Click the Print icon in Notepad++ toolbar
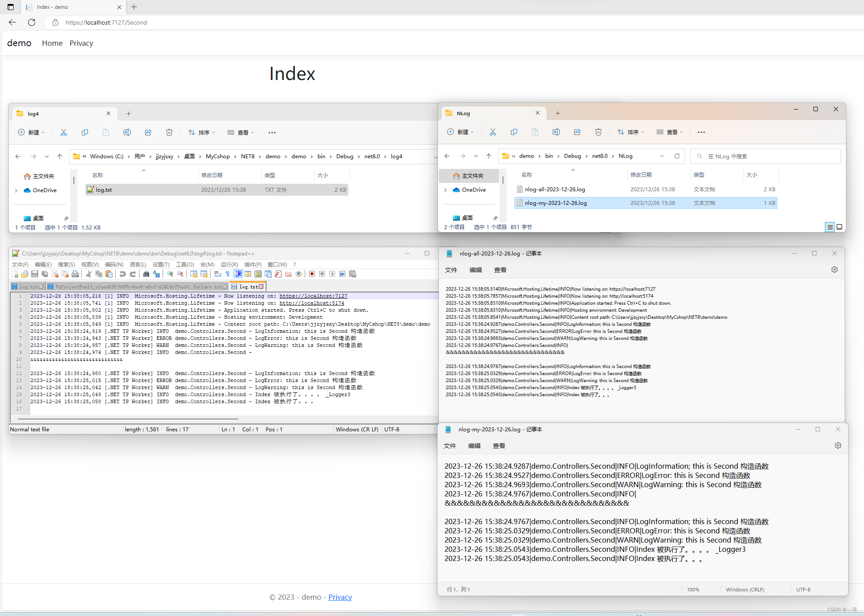 pyautogui.click(x=75, y=274)
